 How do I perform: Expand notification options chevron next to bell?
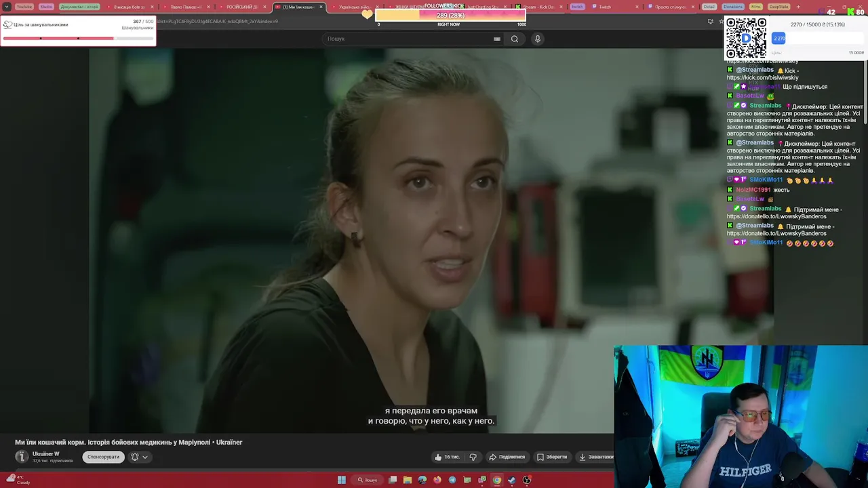point(145,457)
